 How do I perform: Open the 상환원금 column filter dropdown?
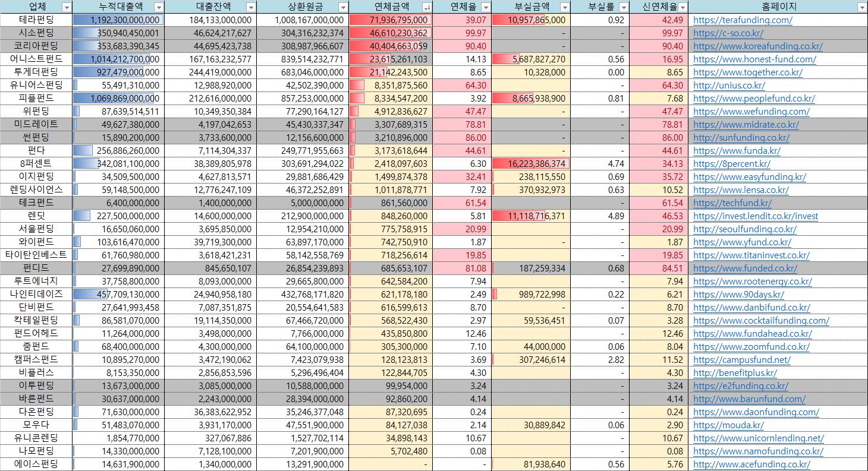click(343, 7)
